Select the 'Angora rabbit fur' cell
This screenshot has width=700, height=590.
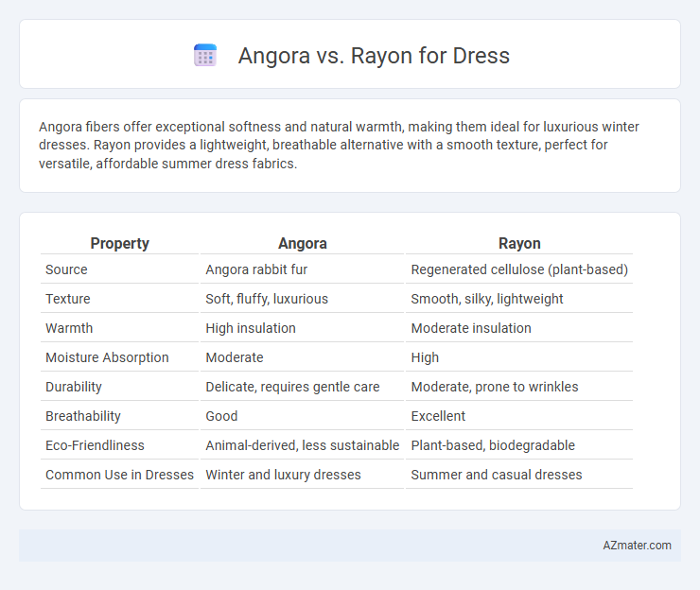click(256, 269)
